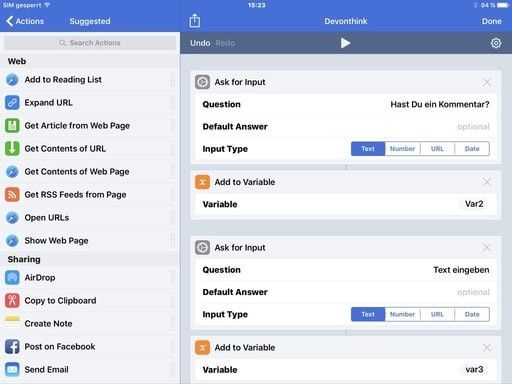Pick the Copy to Clipboard action
Image resolution: width=512 pixels, height=384 pixels.
[90, 301]
